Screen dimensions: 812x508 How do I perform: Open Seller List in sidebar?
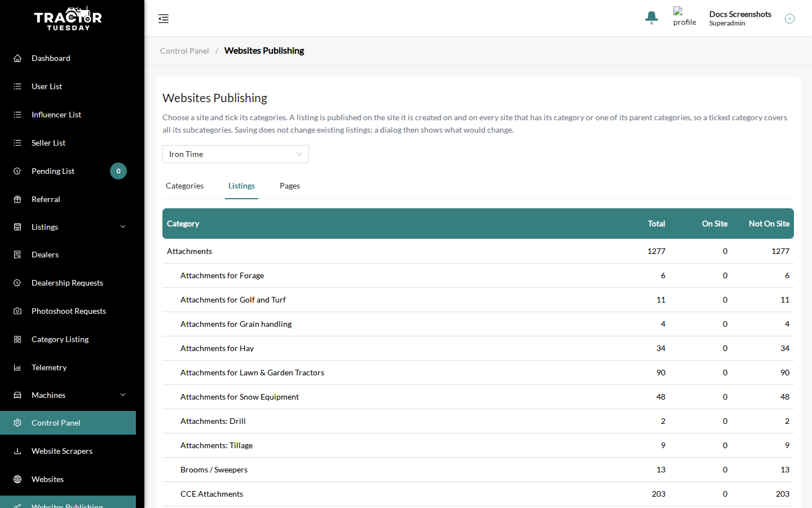click(68, 143)
